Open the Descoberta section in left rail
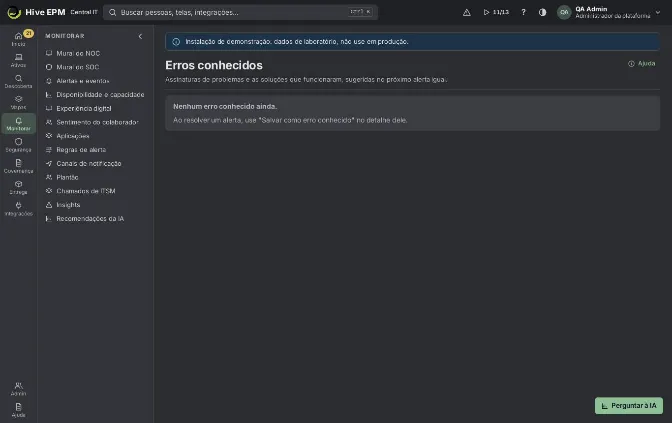The width and height of the screenshot is (672, 423). 18,81
